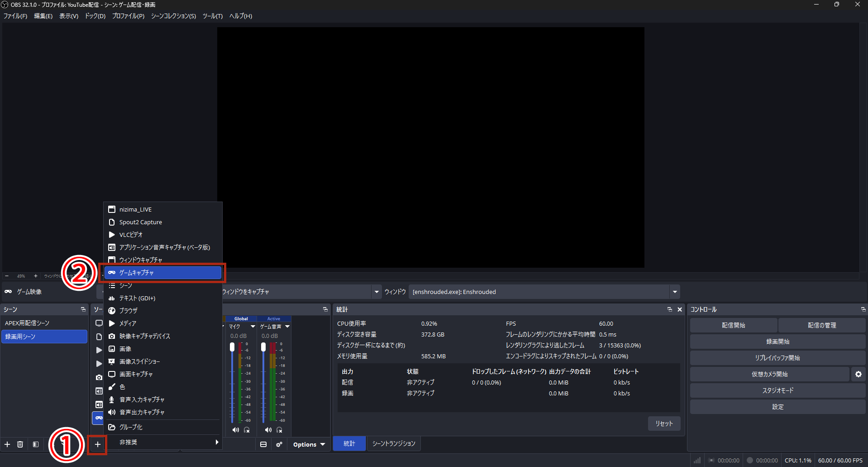Click the アプリケーション音声キャプチャ speaker icon

pyautogui.click(x=112, y=247)
